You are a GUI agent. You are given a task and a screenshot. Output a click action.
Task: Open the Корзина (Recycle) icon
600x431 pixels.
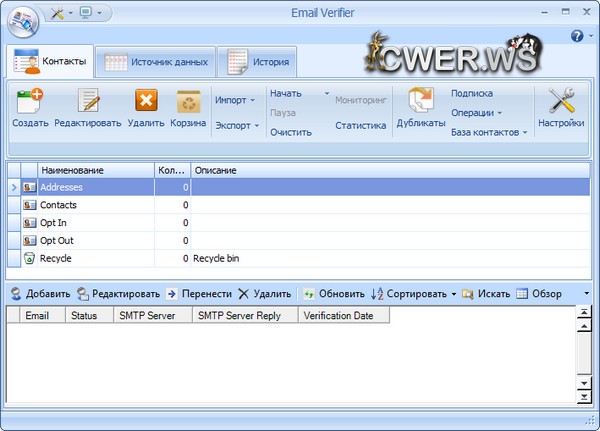pos(188,102)
